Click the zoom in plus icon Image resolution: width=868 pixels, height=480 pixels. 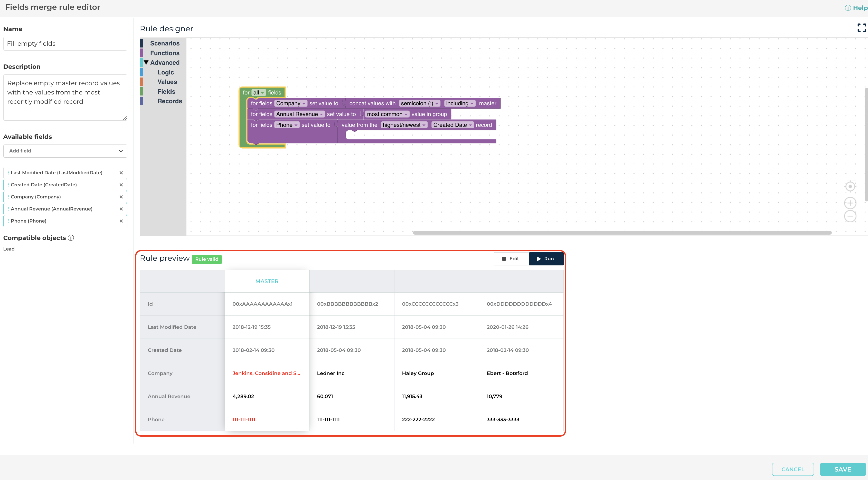pos(850,203)
